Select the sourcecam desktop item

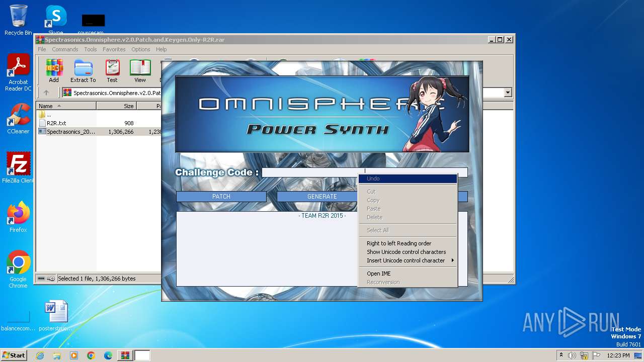[93, 23]
